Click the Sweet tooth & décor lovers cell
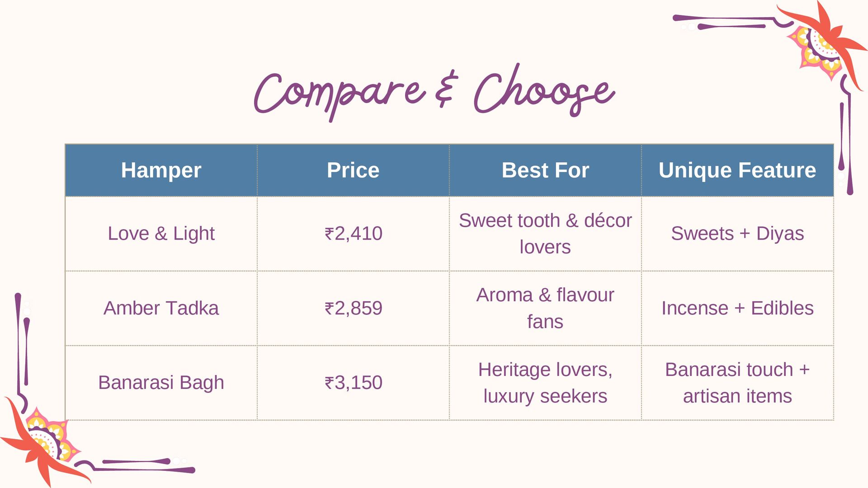The width and height of the screenshot is (868, 488). (545, 234)
